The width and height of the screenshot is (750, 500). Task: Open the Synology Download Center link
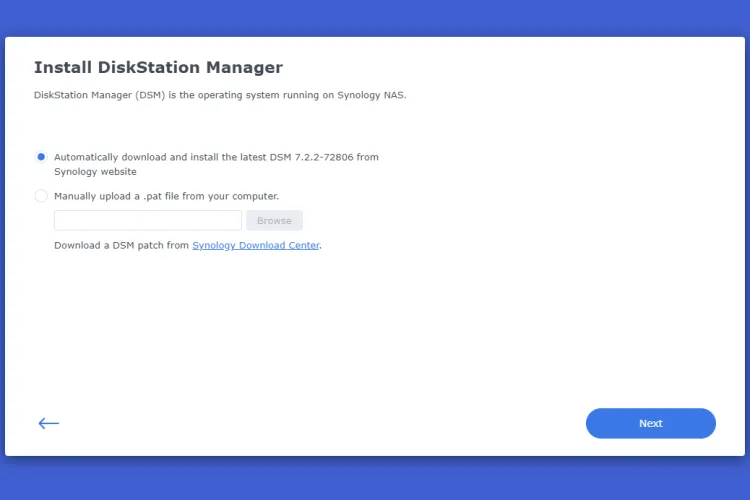click(x=256, y=245)
